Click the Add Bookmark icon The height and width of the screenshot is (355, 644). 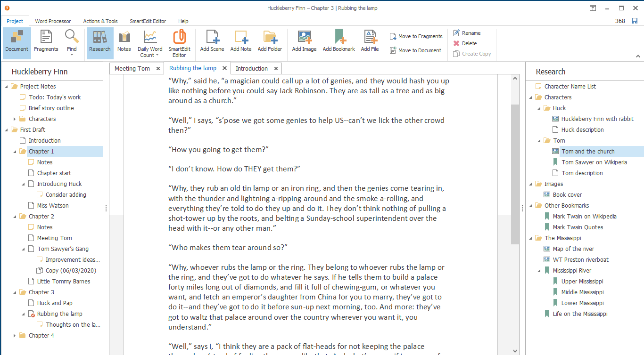tap(339, 41)
